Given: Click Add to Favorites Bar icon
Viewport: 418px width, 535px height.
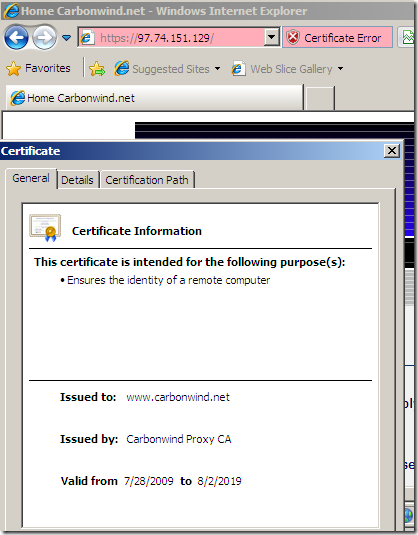Looking at the screenshot, I should pyautogui.click(x=97, y=69).
